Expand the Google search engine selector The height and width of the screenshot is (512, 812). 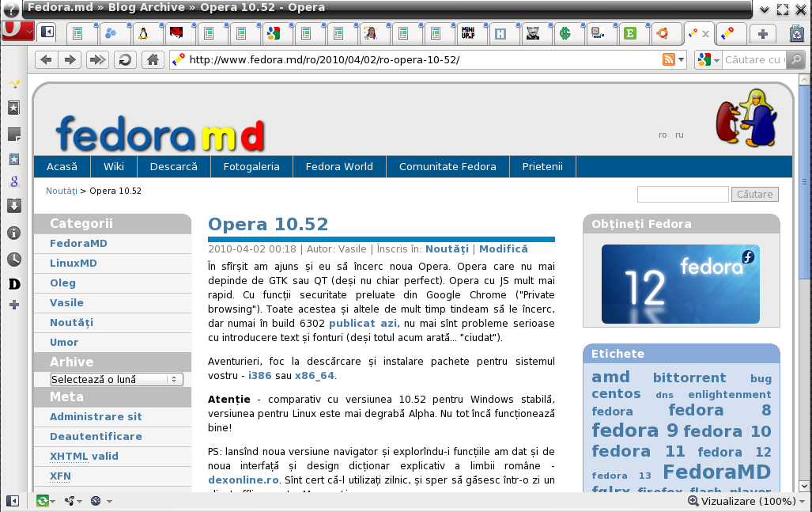pyautogui.click(x=708, y=60)
